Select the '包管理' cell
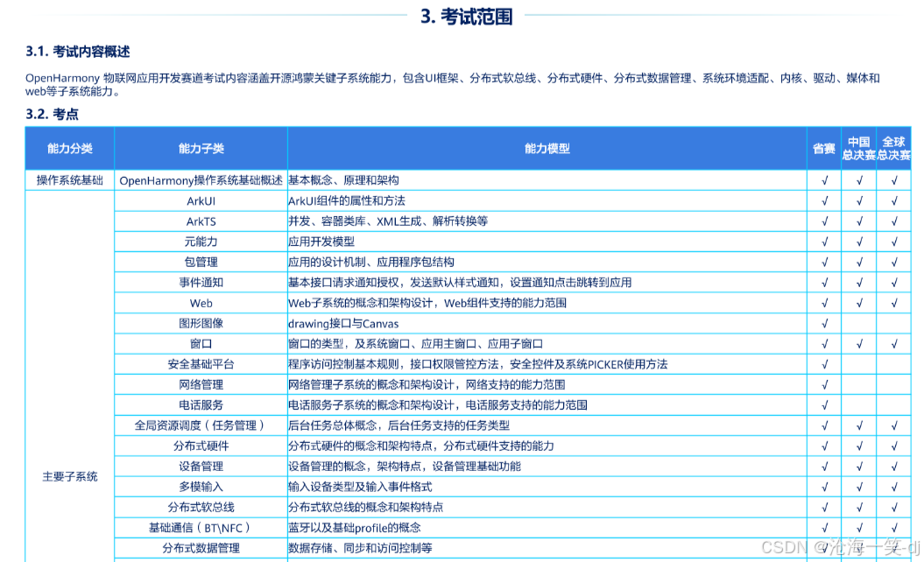The height and width of the screenshot is (562, 924). (201, 262)
